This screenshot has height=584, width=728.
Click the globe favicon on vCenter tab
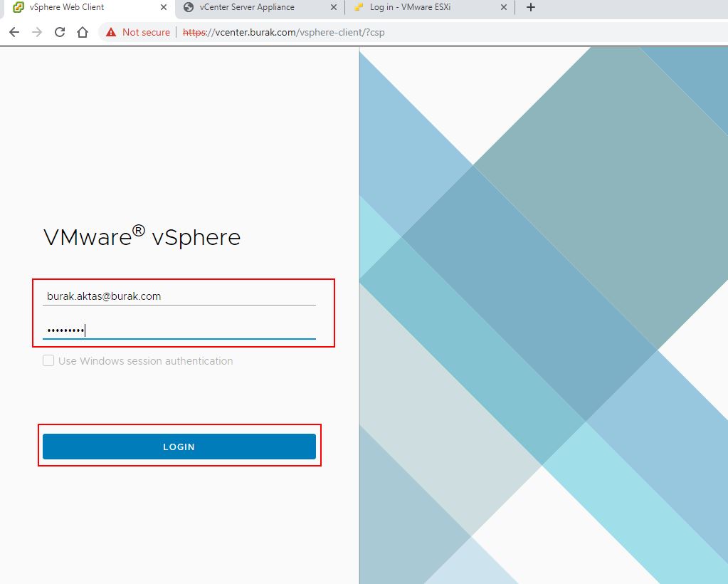point(189,7)
